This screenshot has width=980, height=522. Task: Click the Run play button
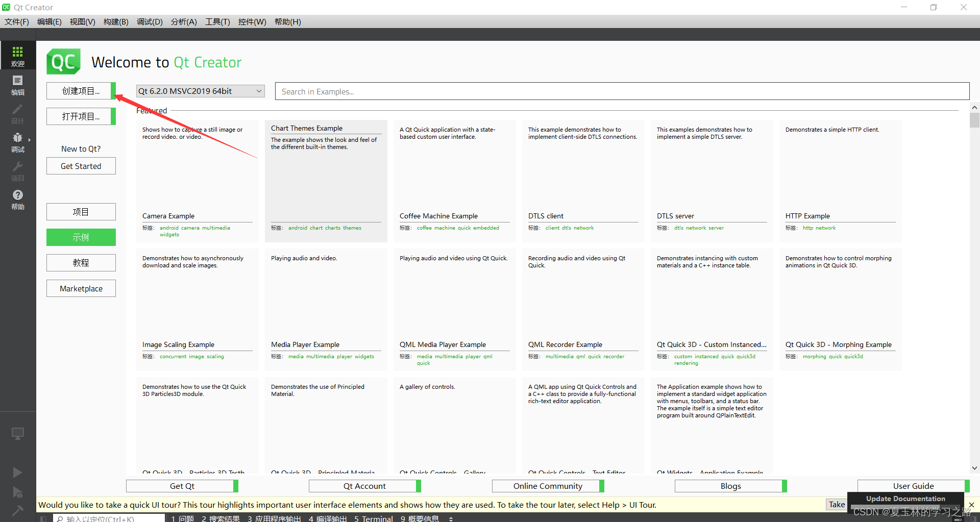(x=17, y=472)
